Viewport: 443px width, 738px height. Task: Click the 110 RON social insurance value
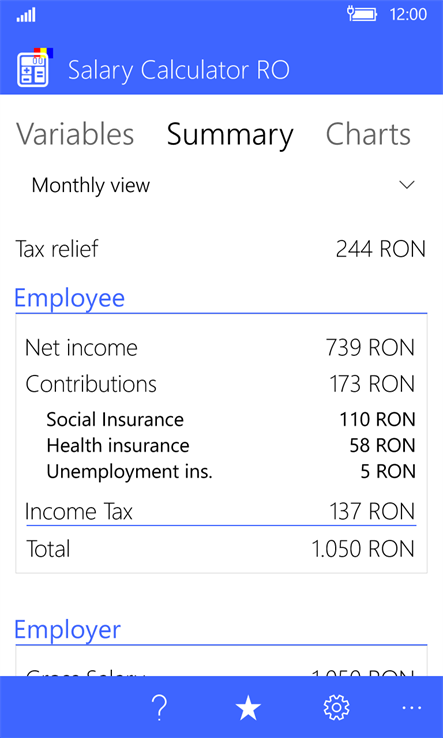coord(378,419)
